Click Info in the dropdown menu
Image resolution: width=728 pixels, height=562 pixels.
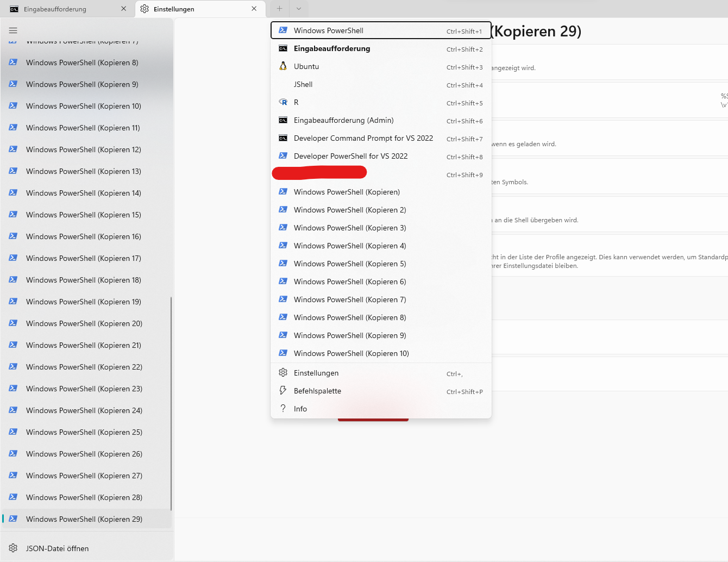pos(381,409)
